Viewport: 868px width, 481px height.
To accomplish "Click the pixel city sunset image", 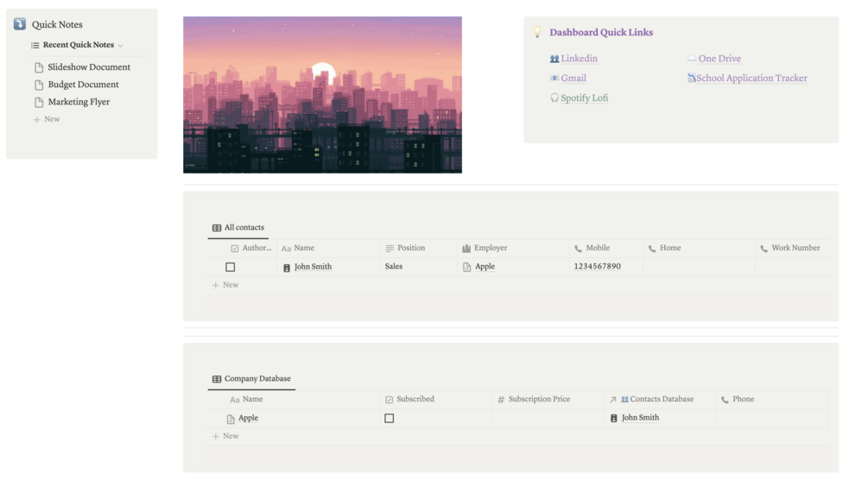I will (323, 95).
